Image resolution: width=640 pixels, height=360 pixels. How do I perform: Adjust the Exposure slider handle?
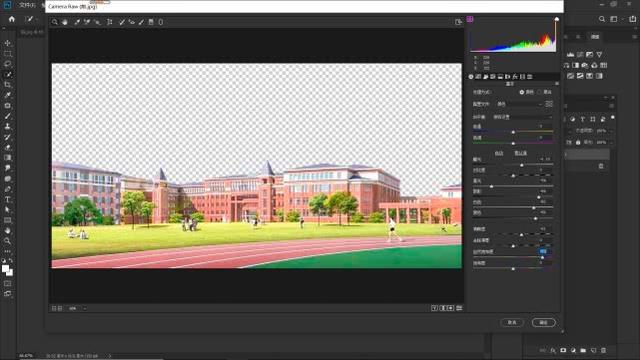coord(522,165)
